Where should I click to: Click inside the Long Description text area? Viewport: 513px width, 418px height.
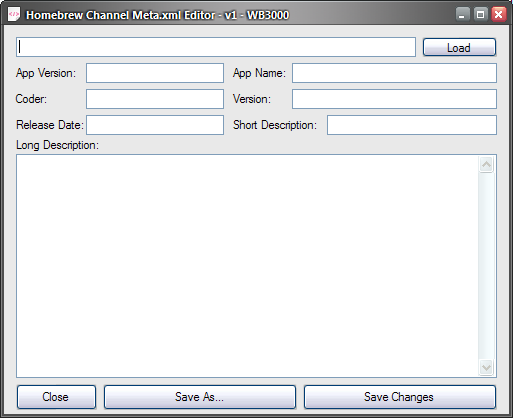coord(247,266)
